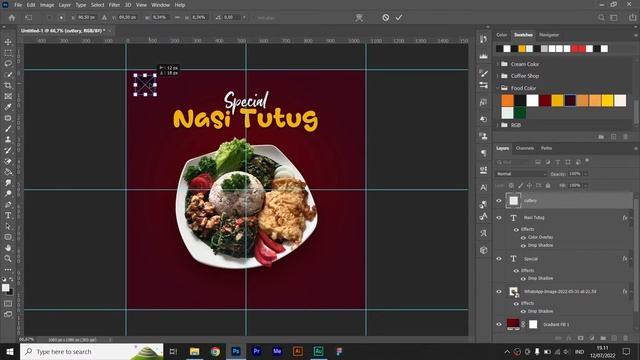Open the Windows Start menu
This screenshot has width=640, height=360.
click(10, 351)
